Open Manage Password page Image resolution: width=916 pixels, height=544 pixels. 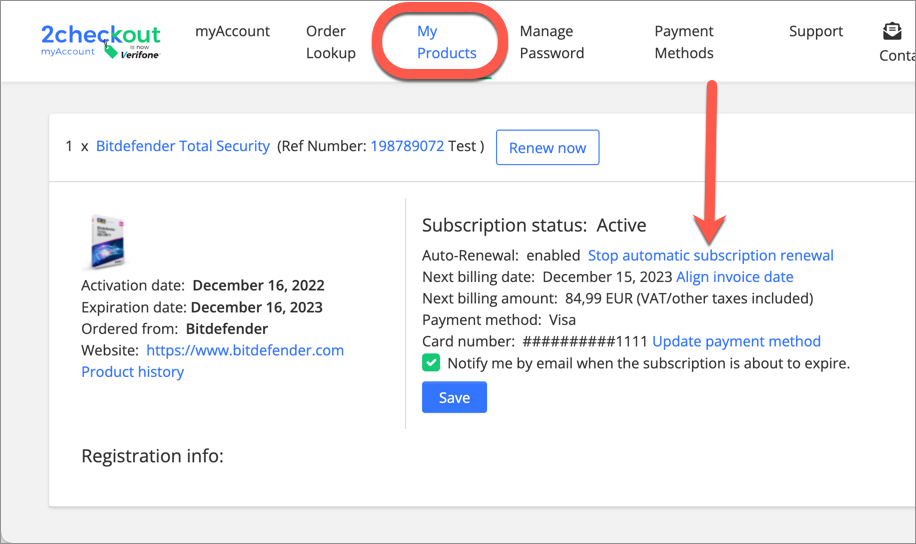pos(551,42)
